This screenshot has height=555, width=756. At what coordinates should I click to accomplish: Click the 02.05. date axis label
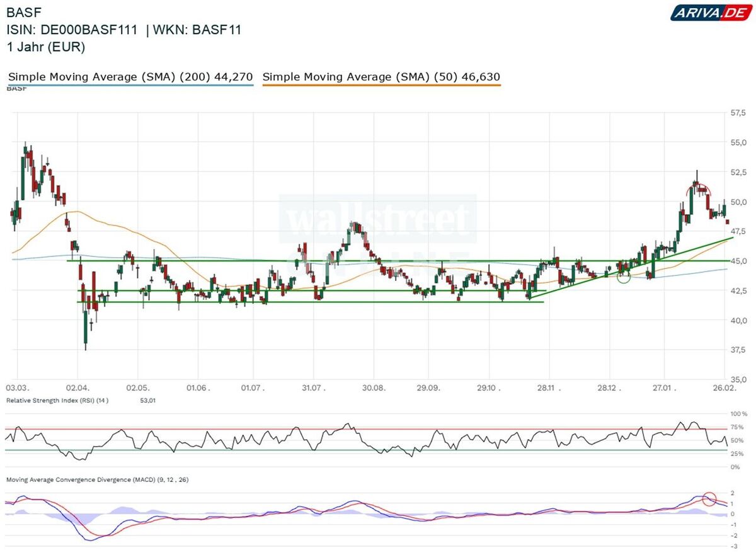pos(137,389)
